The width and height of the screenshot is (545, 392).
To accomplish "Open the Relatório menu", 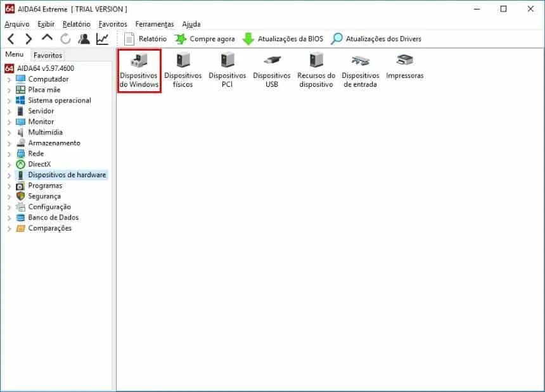I will 77,24.
